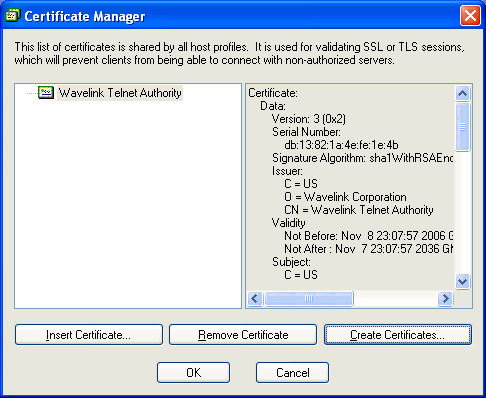Open the Insert Certificate dialog
This screenshot has width=486, height=398.
tap(89, 335)
